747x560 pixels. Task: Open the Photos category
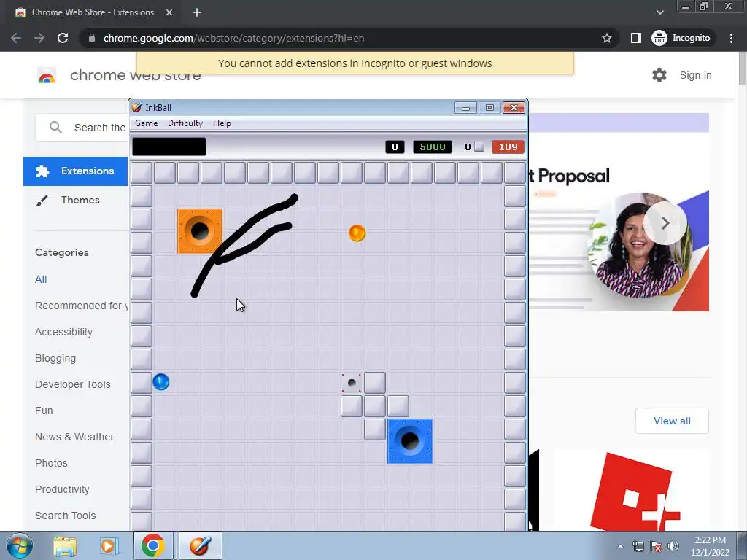pos(52,463)
